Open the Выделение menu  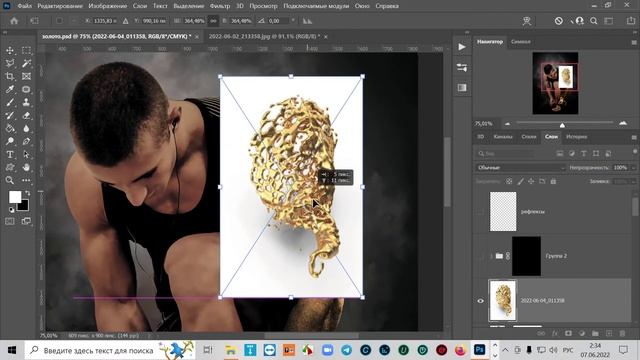(x=189, y=6)
